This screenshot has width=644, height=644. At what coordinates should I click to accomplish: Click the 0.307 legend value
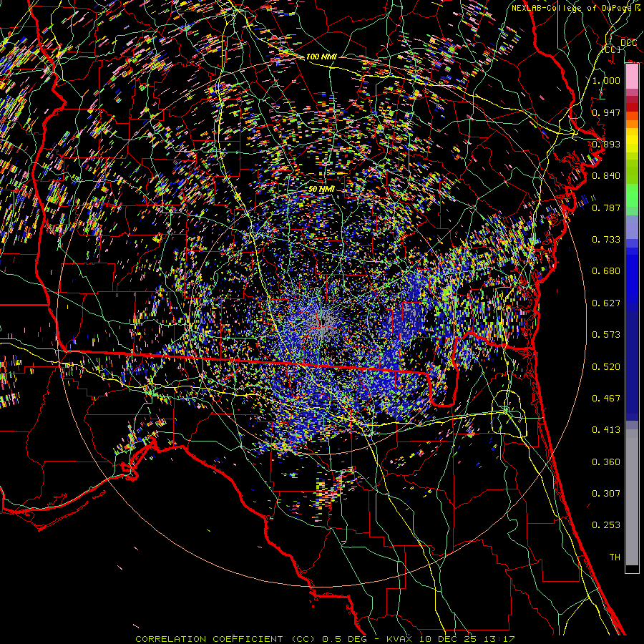click(606, 493)
